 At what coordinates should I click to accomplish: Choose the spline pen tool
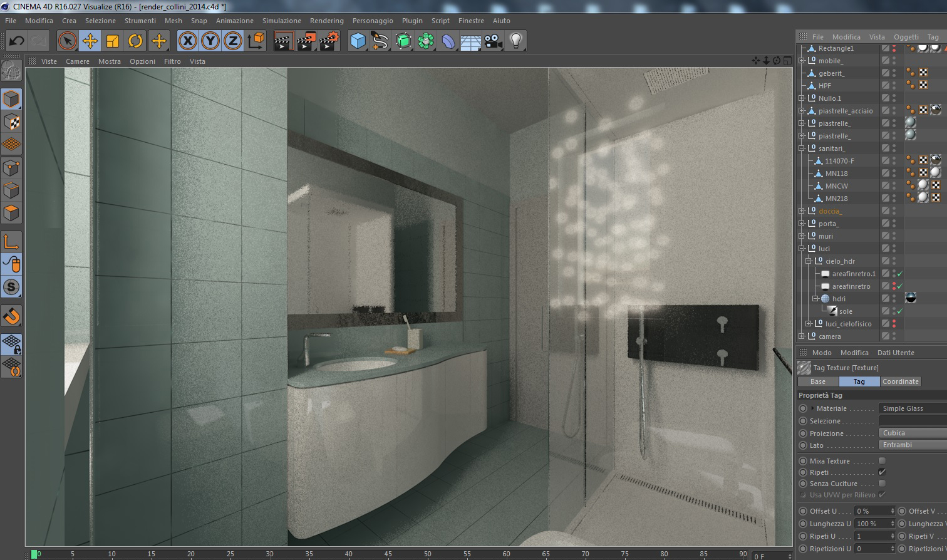380,41
